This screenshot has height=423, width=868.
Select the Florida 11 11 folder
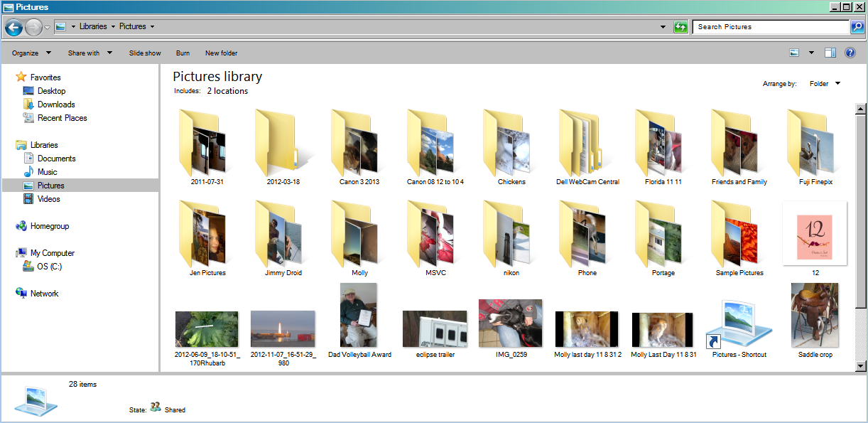click(658, 143)
